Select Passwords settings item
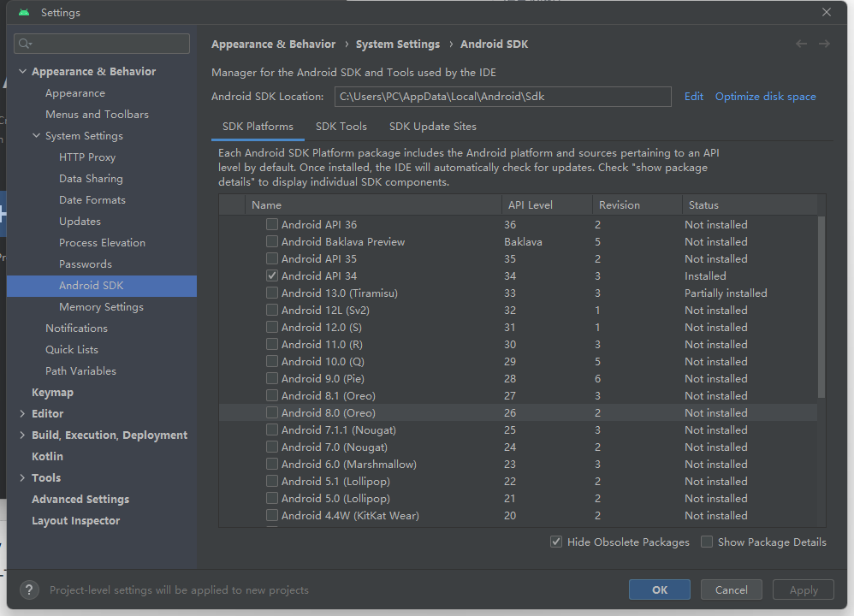This screenshot has width=854, height=616. point(85,264)
